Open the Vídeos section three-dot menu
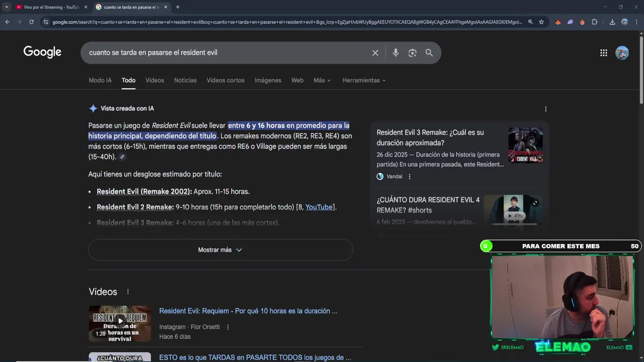 [x=128, y=292]
